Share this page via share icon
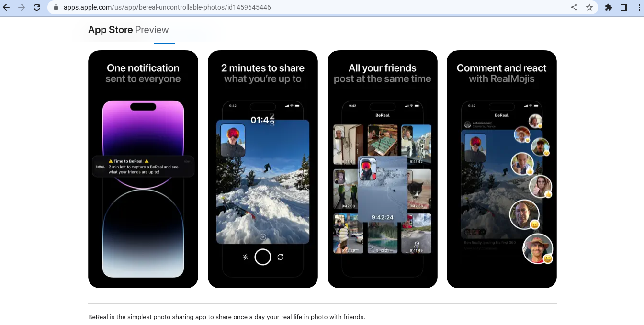Image resolution: width=644 pixels, height=325 pixels. point(574,7)
